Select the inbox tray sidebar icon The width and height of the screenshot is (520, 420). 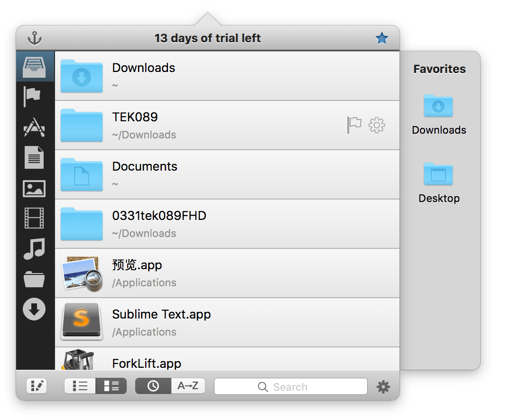tap(34, 67)
